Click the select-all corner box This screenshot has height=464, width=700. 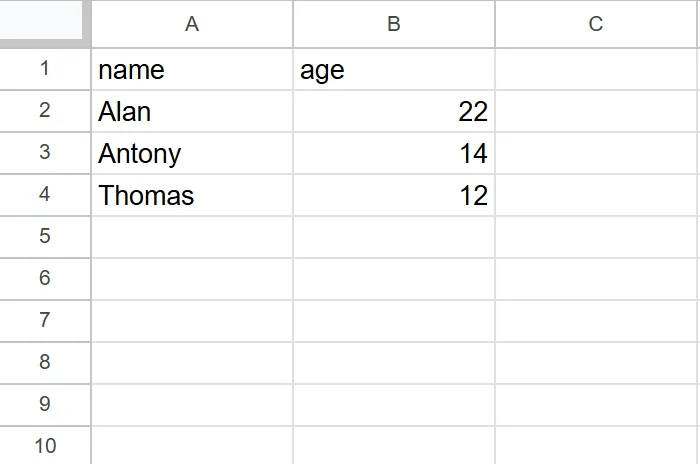tap(44, 22)
